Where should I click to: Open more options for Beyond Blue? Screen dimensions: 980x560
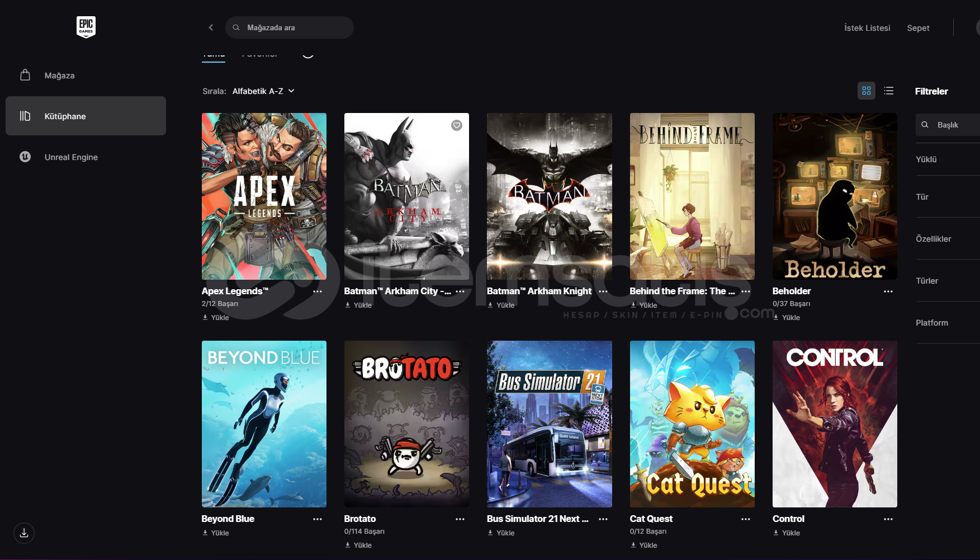pos(318,519)
